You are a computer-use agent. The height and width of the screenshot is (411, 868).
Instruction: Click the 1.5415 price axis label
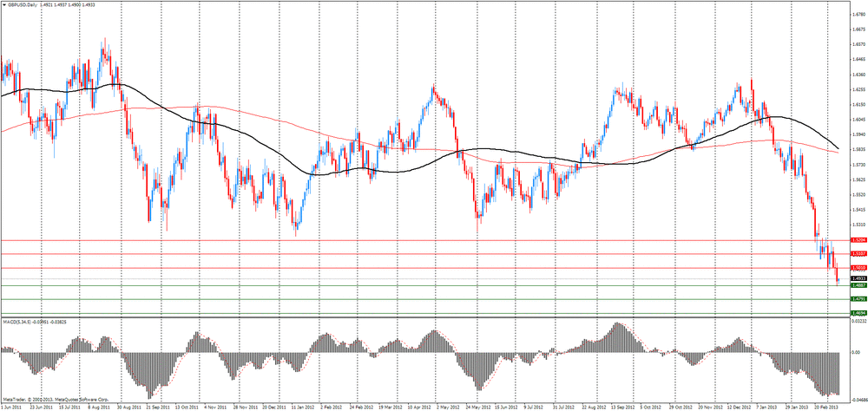tap(859, 210)
